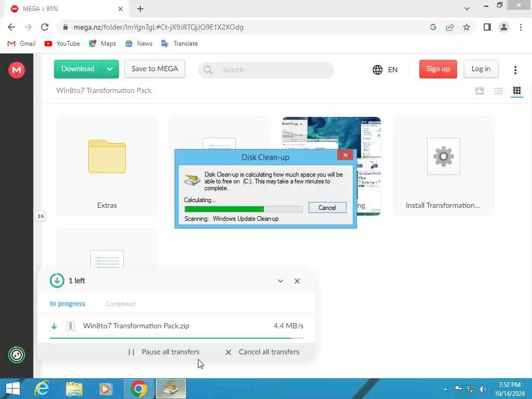The height and width of the screenshot is (399, 532).
Task: Click Cancel in Disk Clean-up dialog
Action: coord(327,208)
